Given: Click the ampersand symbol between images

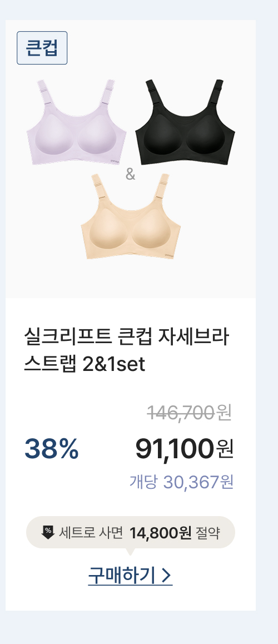Looking at the screenshot, I should point(130,175).
